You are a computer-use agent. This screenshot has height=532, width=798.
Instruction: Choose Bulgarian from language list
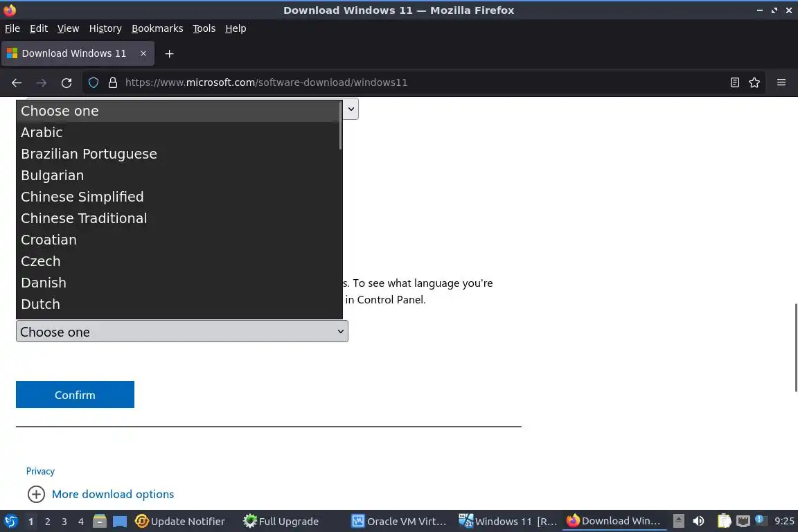pos(177,175)
